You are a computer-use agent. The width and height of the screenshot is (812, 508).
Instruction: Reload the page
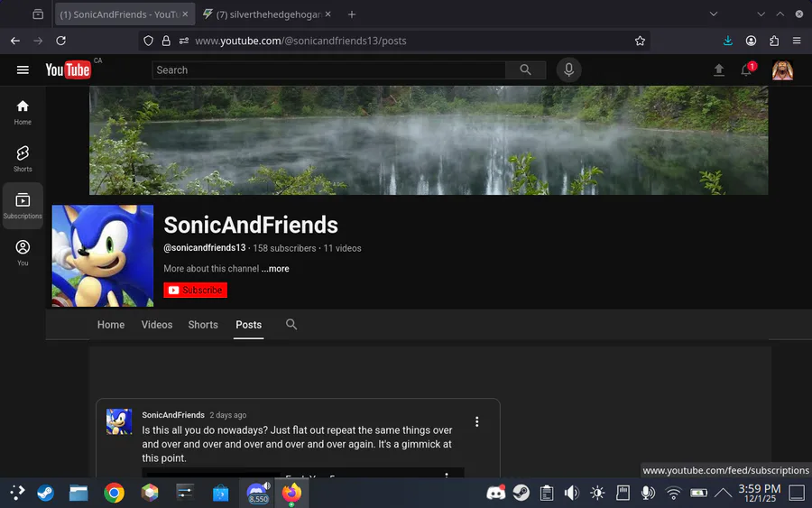point(60,41)
